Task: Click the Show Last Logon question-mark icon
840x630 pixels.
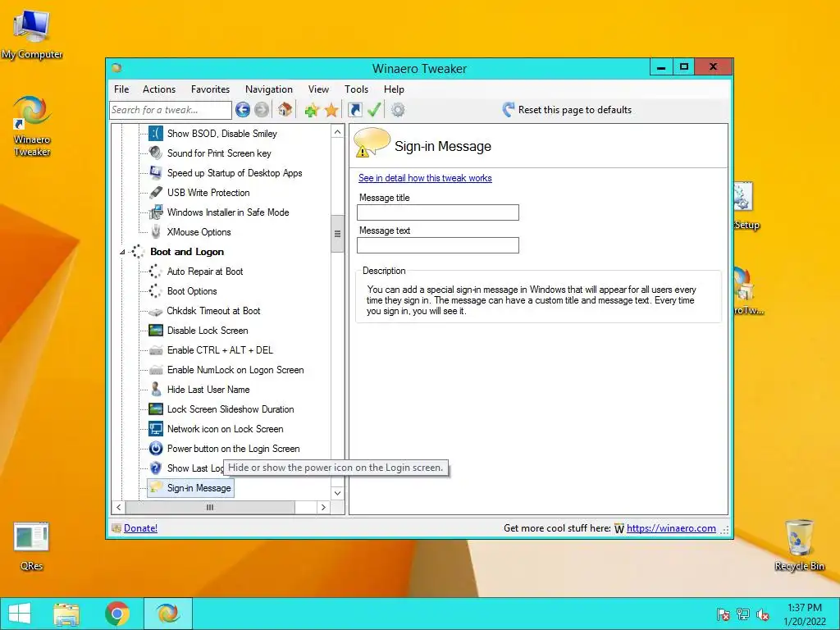Action: pos(155,468)
